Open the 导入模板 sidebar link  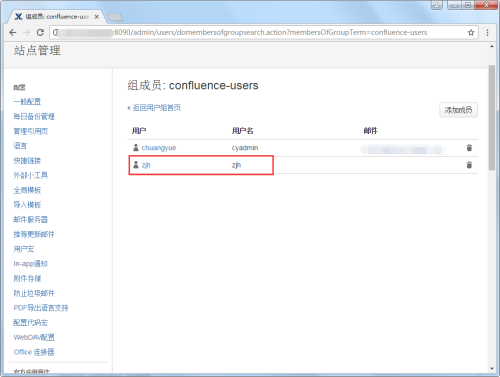point(27,205)
